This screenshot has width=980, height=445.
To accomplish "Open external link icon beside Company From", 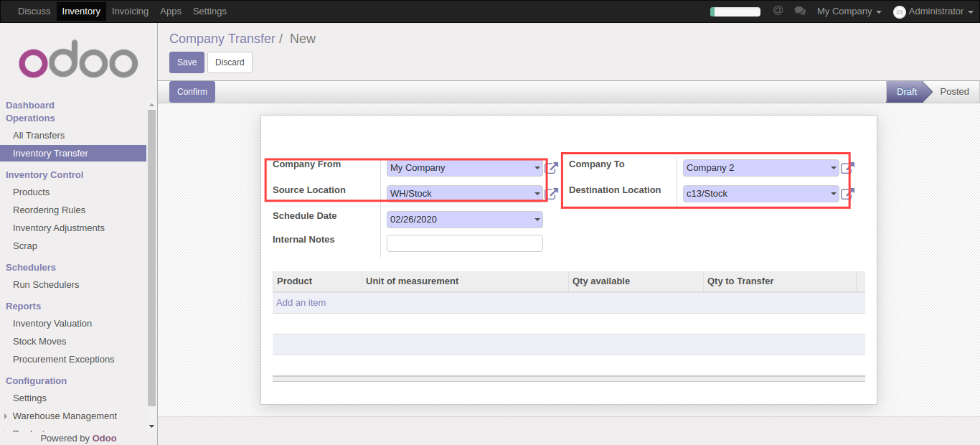I will [x=551, y=168].
